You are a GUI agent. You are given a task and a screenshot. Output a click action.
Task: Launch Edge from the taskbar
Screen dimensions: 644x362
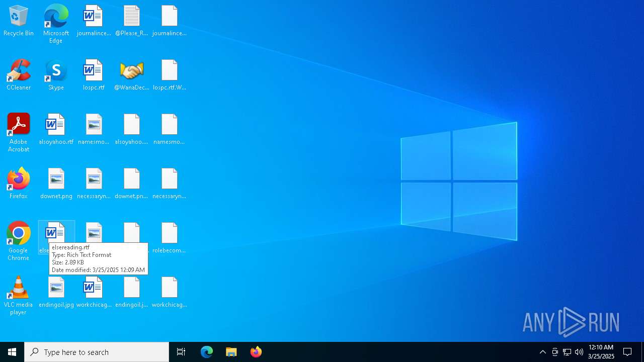coord(207,352)
